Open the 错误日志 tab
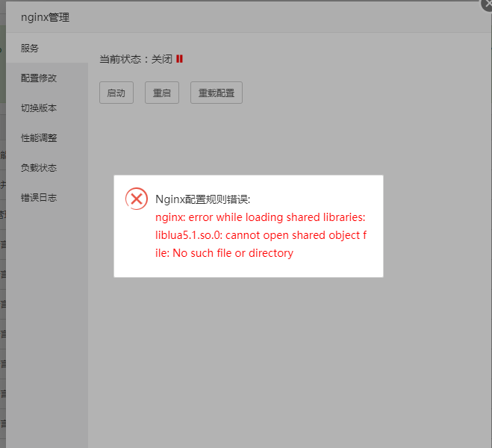 [47, 198]
